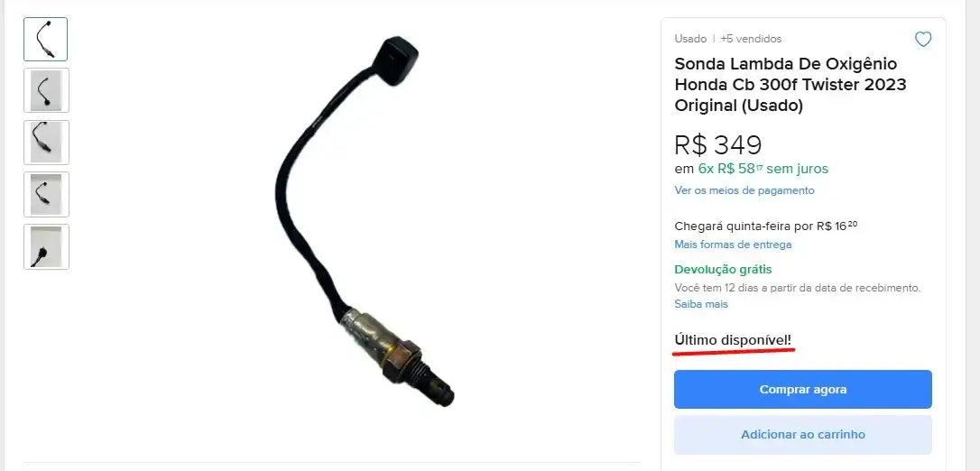Click the 'Comprar agora' button
This screenshot has height=471, width=980.
(802, 389)
